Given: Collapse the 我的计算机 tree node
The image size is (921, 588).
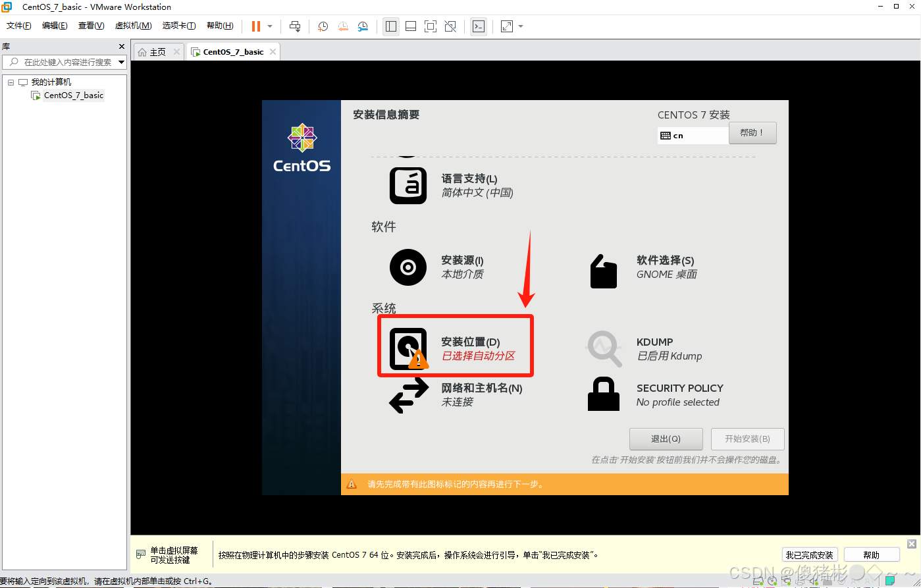Looking at the screenshot, I should coord(11,82).
